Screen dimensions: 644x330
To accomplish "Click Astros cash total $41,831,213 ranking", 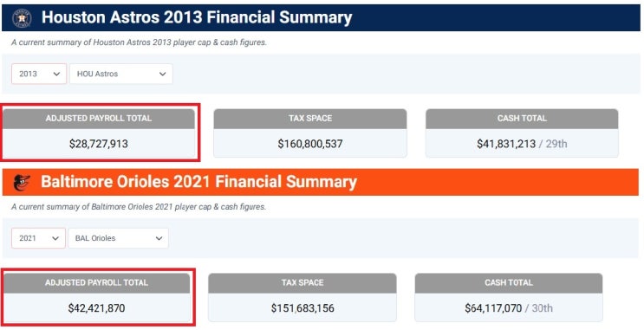I will (x=522, y=144).
